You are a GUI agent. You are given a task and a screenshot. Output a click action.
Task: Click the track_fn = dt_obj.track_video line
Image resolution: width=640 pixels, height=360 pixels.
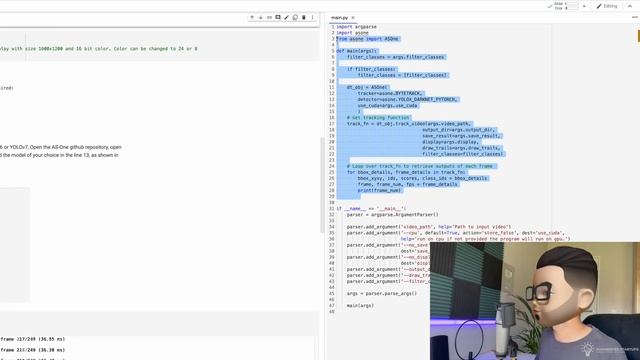409,124
